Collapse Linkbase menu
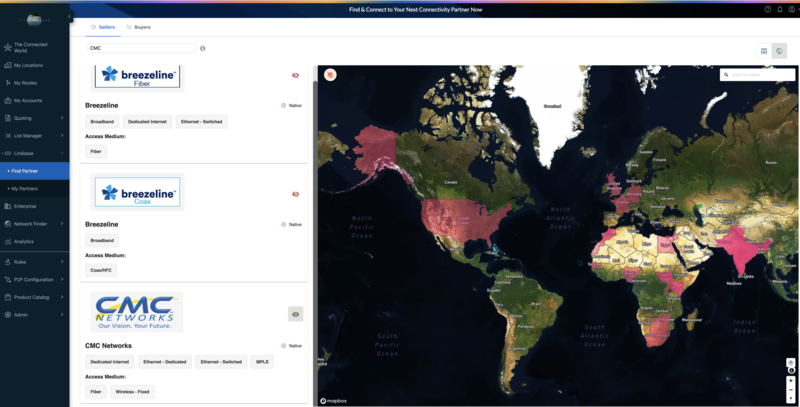The width and height of the screenshot is (800, 407). pyautogui.click(x=35, y=153)
